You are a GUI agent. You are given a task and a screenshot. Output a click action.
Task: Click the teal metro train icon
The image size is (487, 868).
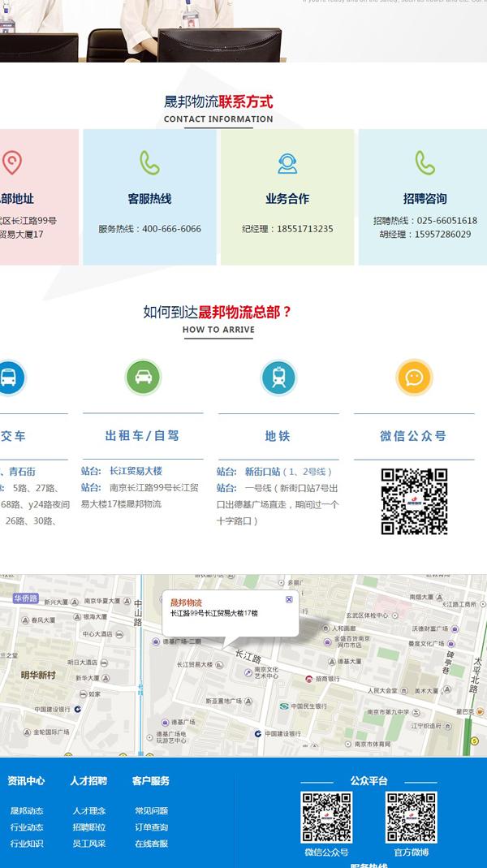[278, 378]
